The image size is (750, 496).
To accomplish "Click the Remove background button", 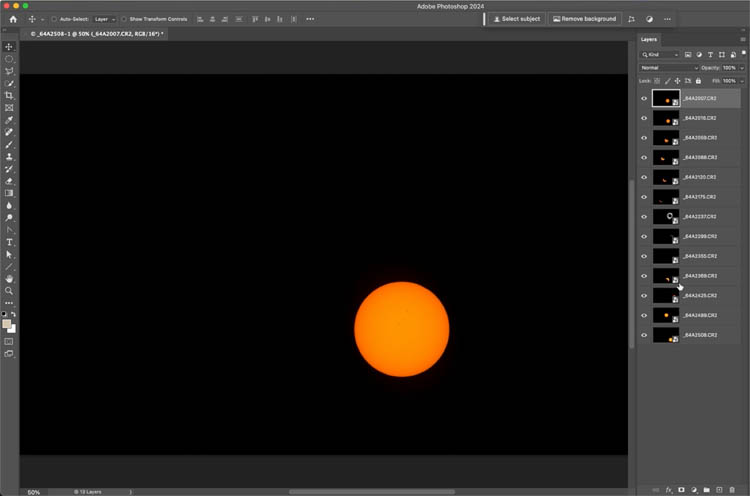I will [585, 19].
